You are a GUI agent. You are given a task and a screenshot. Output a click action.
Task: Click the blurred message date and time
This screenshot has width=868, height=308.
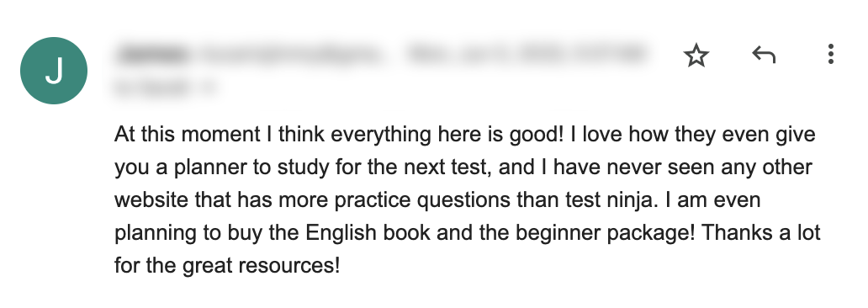(525, 55)
